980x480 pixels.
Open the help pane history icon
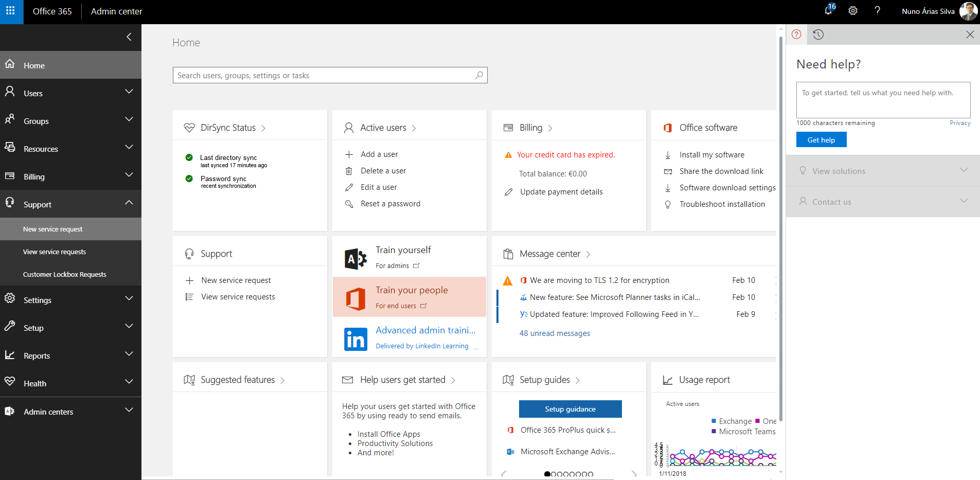(x=818, y=34)
